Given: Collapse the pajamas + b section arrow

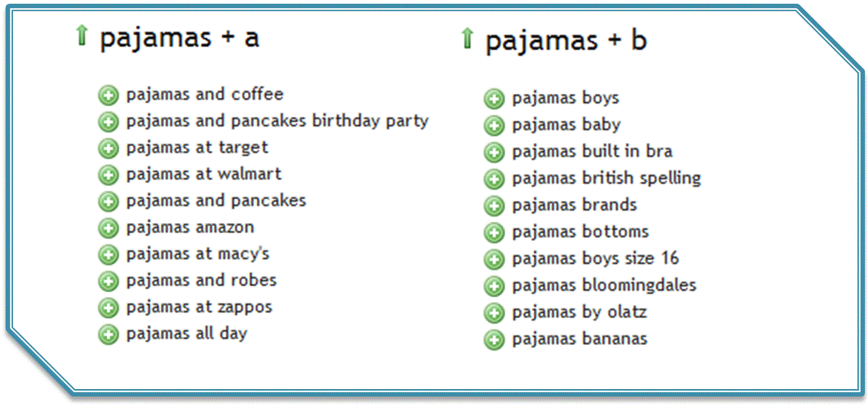Looking at the screenshot, I should [467, 39].
